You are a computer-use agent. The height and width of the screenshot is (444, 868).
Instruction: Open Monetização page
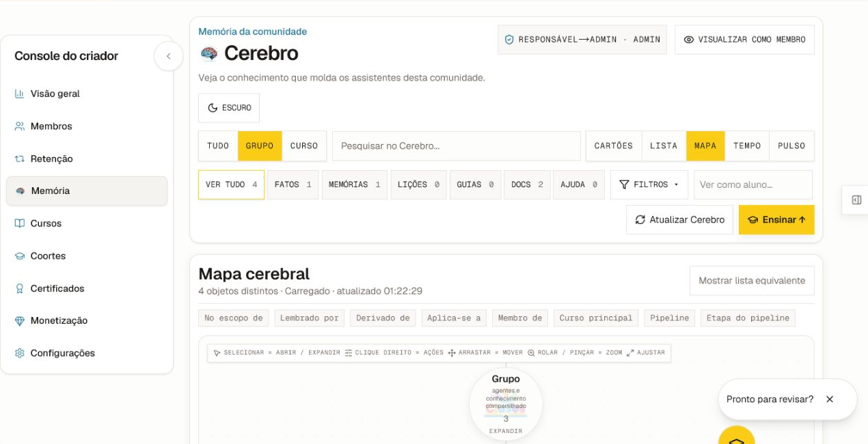tap(87, 321)
